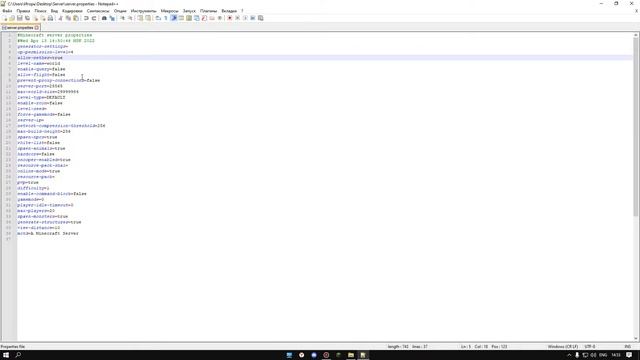The height and width of the screenshot is (360, 640).
Task: Click the highlighted allow-nether=true line
Action: (x=325, y=58)
